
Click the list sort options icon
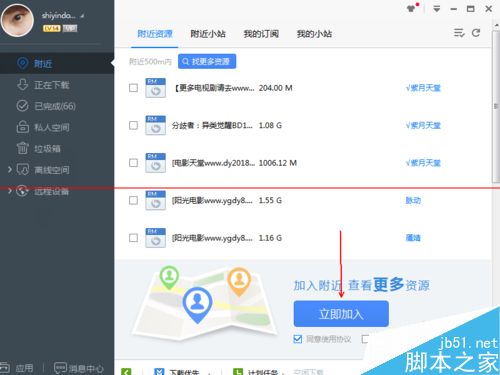click(459, 33)
